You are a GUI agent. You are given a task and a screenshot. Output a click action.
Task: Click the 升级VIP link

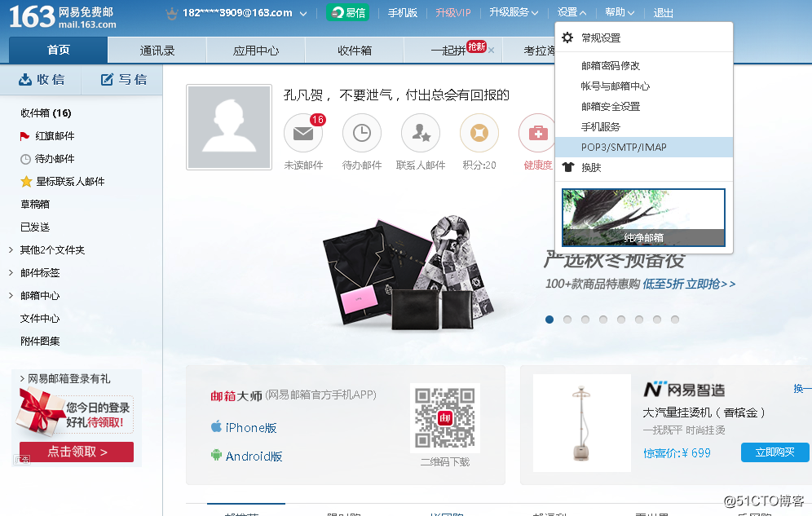(x=453, y=12)
